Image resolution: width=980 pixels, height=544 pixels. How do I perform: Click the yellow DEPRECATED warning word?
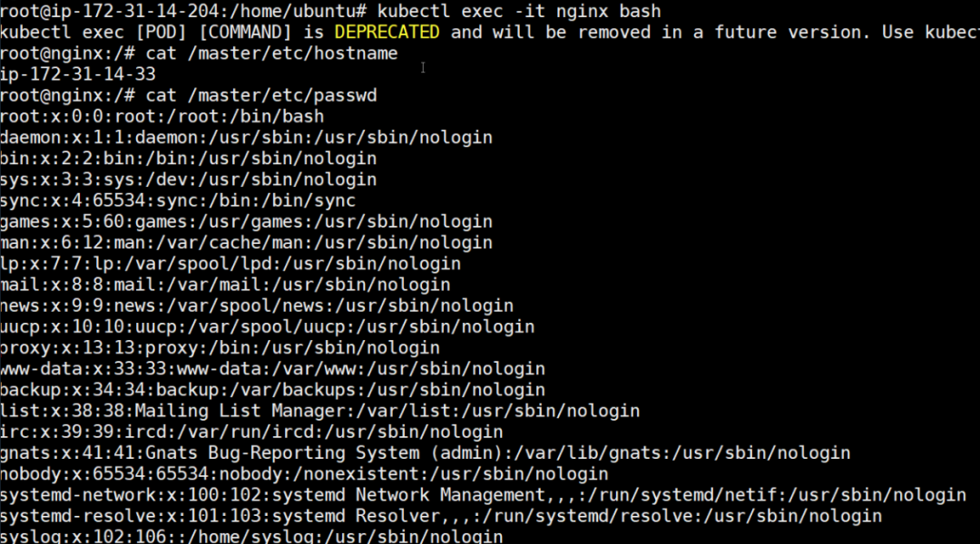(387, 33)
